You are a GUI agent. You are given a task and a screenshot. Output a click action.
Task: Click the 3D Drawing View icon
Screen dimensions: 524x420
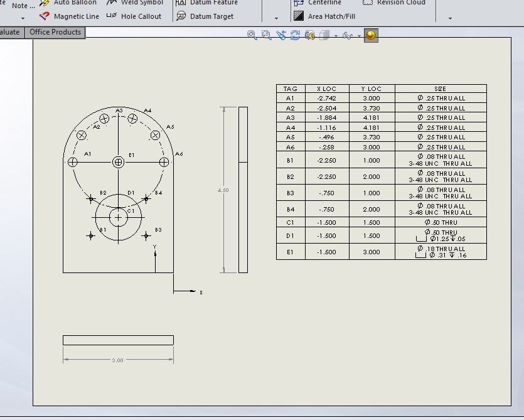(309, 36)
